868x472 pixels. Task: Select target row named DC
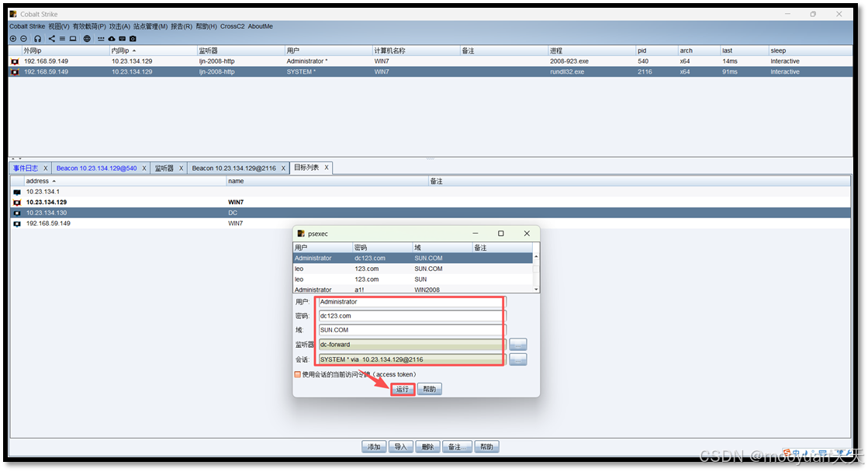point(431,213)
